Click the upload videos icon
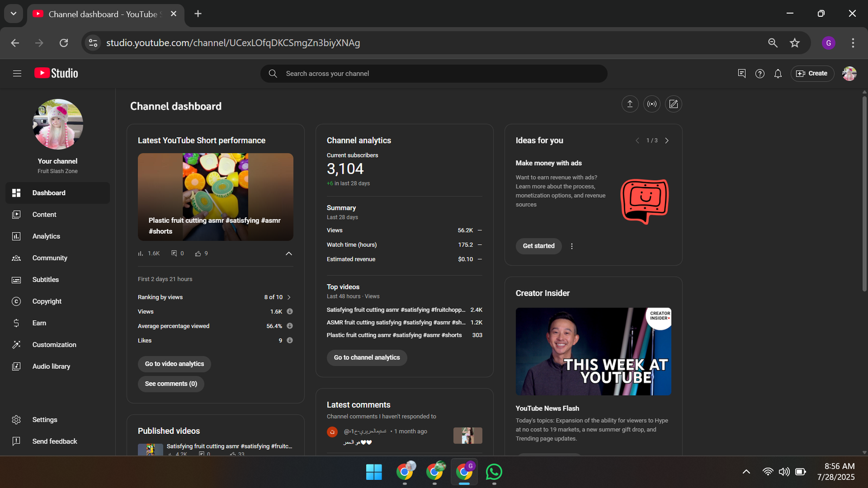868x488 pixels. (x=630, y=104)
